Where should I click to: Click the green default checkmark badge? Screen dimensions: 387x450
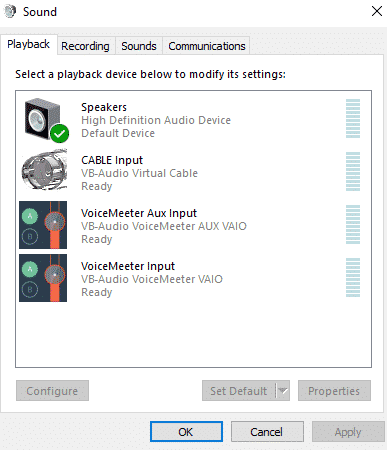(60, 133)
